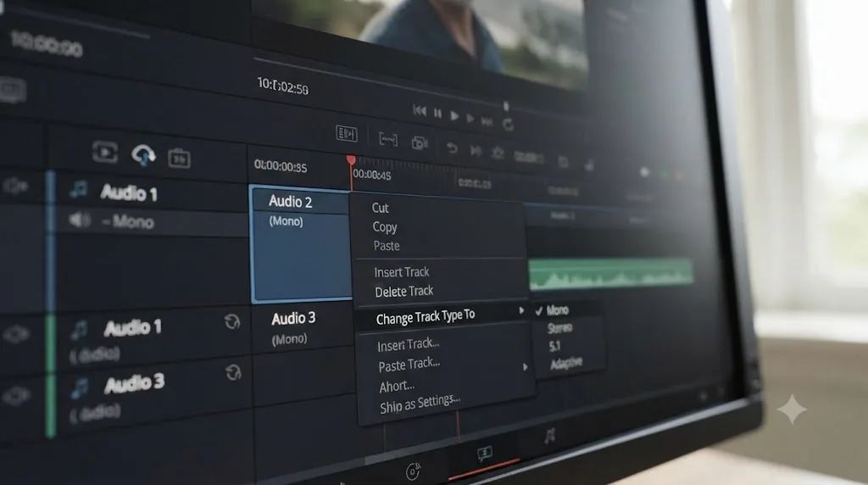Click the monitor icon at the far left edge
The width and height of the screenshot is (868, 485).
(12, 90)
